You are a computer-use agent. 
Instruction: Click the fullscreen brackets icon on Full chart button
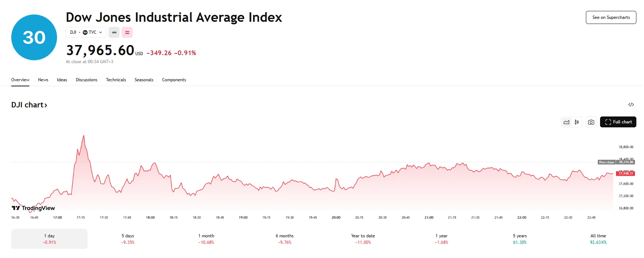tap(608, 122)
